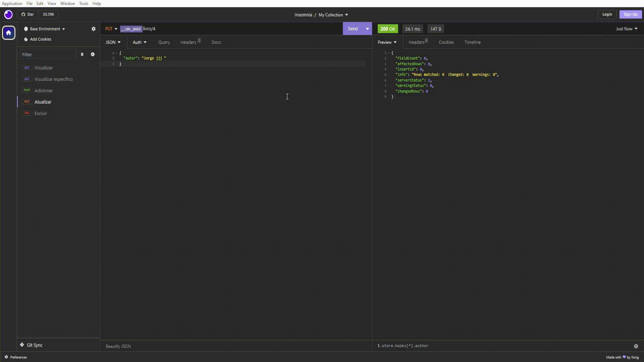
Task: Click the Git Sync icon
Action: pyautogui.click(x=22, y=345)
